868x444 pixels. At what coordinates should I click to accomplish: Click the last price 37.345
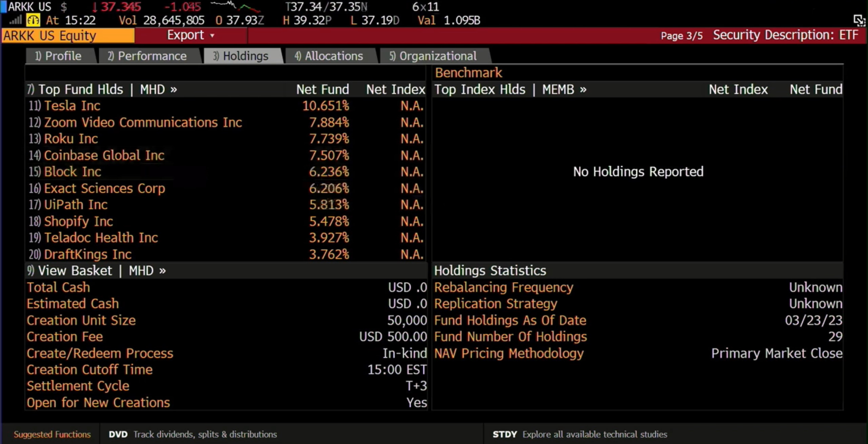(x=121, y=7)
